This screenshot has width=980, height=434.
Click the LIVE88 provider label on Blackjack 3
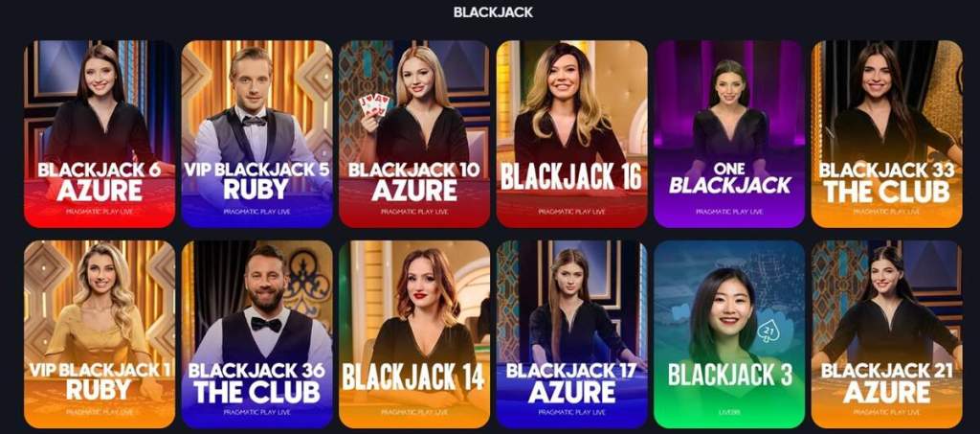[729, 412]
